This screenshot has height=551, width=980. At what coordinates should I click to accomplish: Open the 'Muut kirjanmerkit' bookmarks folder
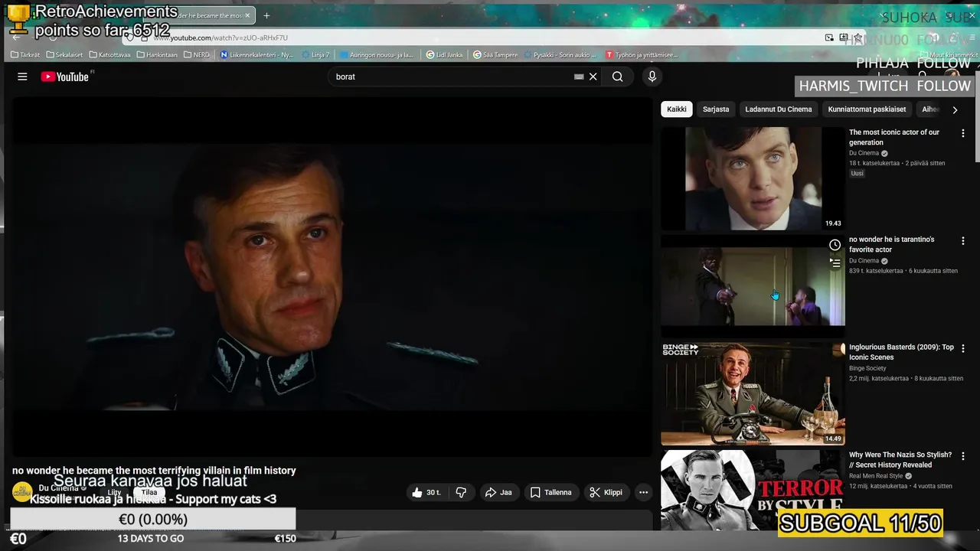pyautogui.click(x=948, y=55)
